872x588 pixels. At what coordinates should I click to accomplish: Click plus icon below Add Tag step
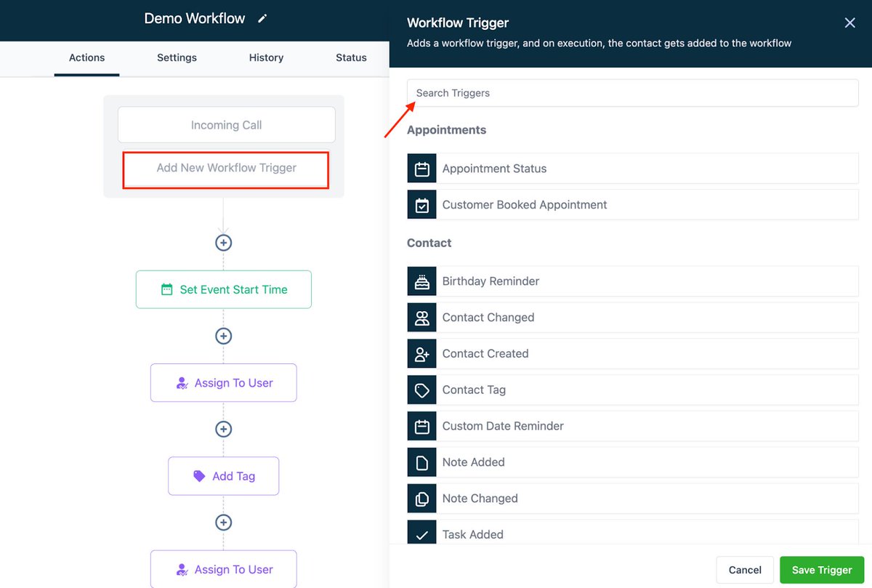point(224,522)
